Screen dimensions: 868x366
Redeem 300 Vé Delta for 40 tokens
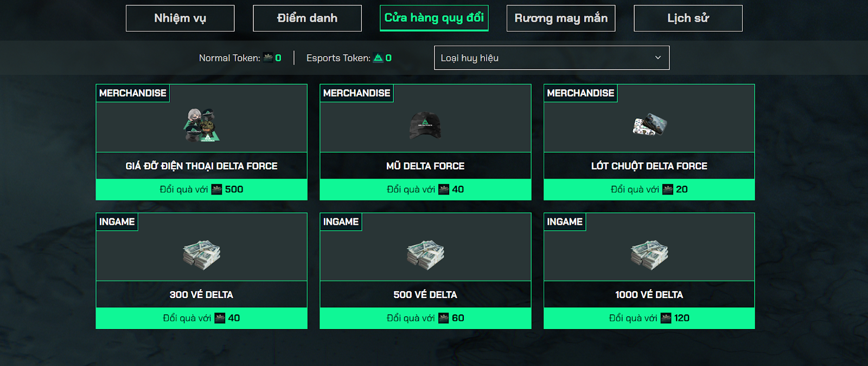201,318
